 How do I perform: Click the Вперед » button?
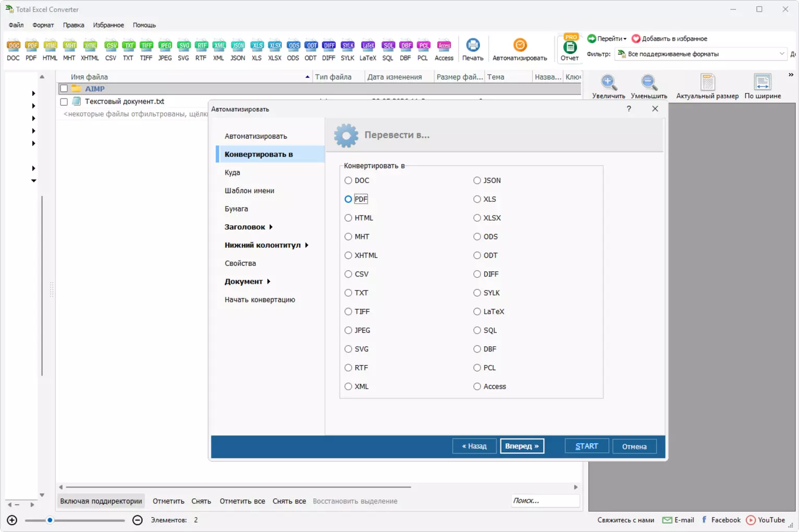(x=522, y=446)
